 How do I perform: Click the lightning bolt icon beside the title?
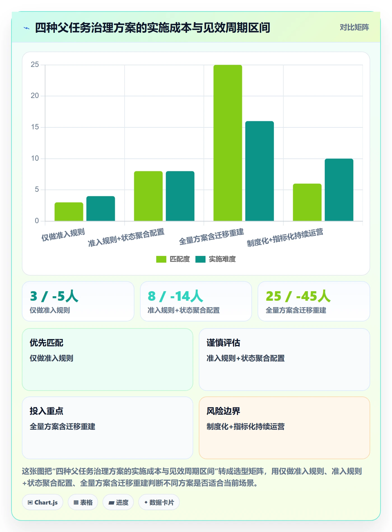(x=27, y=28)
